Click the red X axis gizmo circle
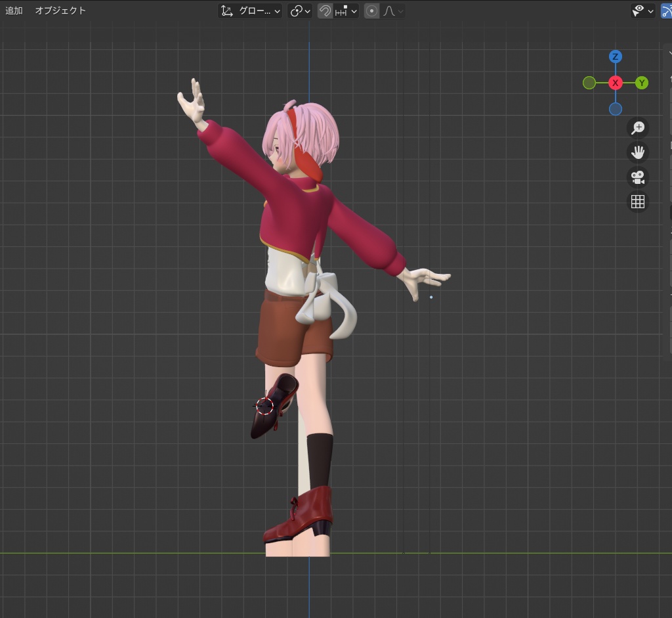The image size is (672, 618). (x=615, y=83)
